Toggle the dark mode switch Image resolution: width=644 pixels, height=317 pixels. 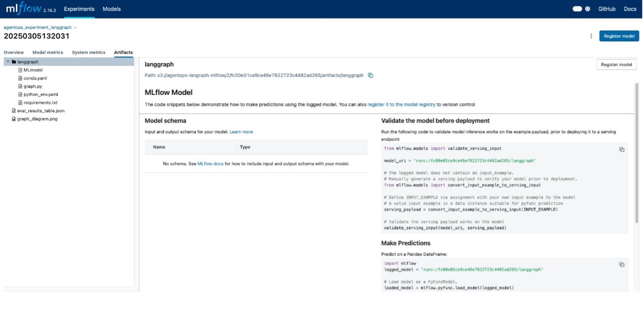click(x=577, y=9)
